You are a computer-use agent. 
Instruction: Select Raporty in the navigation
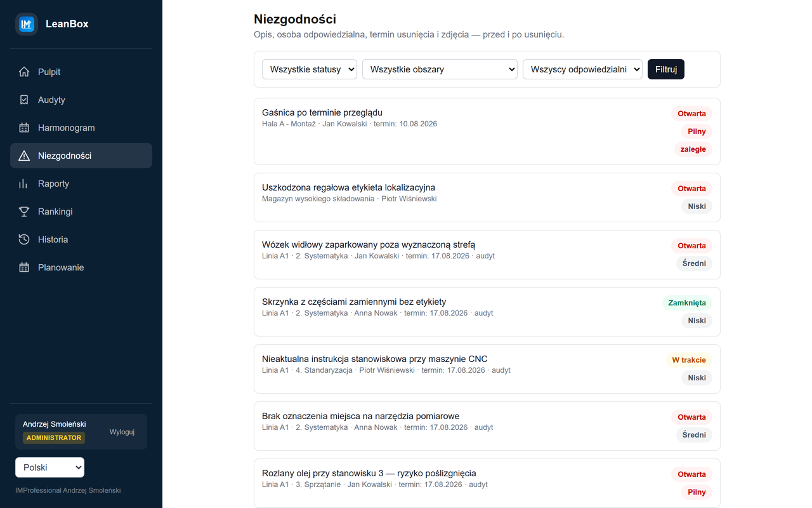click(81, 184)
